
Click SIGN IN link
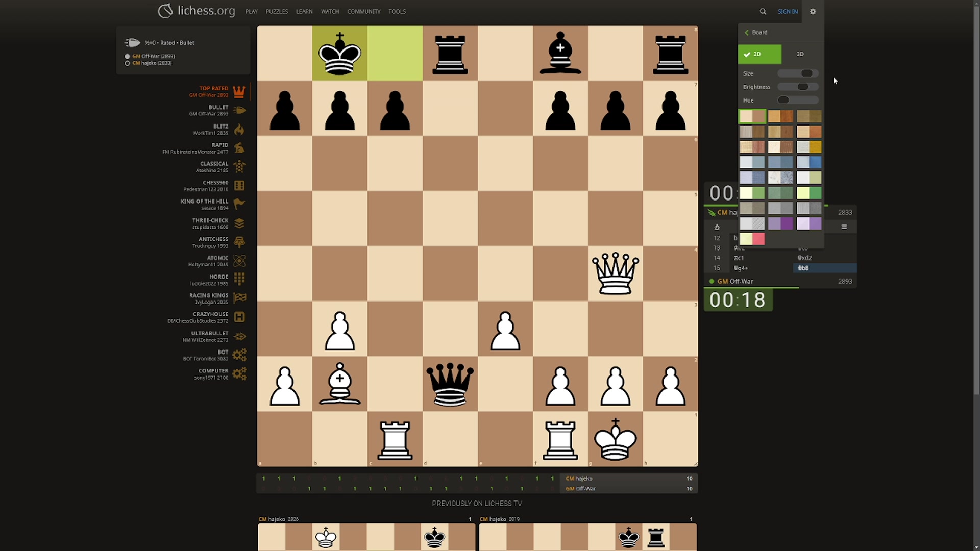coord(788,11)
